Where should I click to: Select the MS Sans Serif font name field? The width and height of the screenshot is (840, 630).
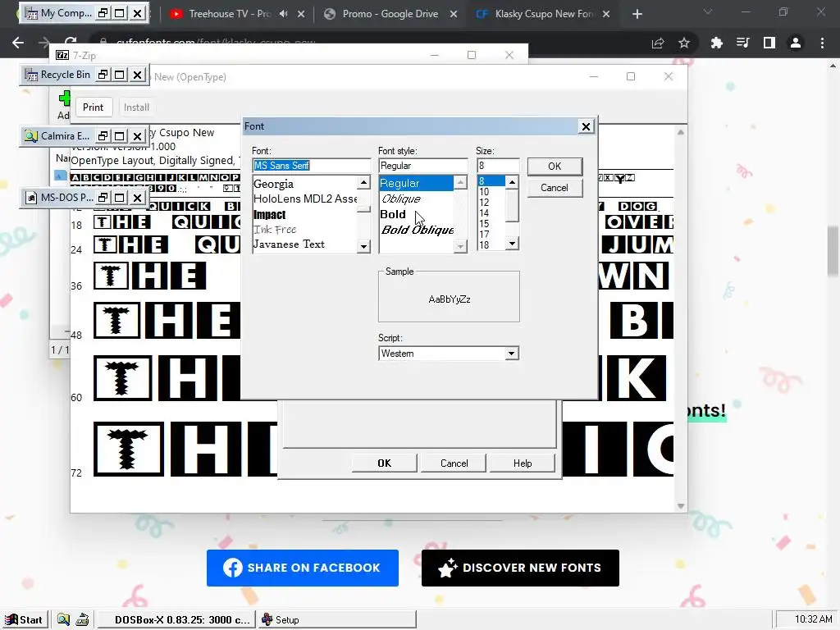[x=312, y=166]
